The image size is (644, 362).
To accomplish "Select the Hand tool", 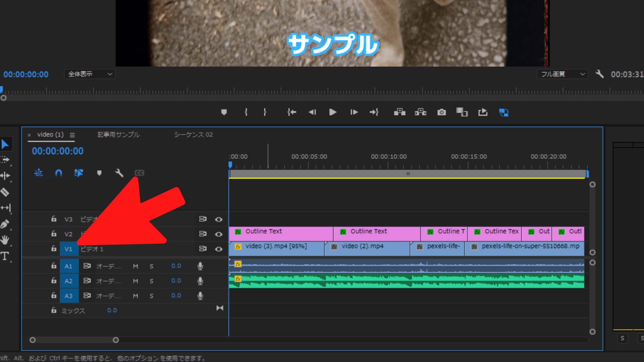I will (5, 240).
